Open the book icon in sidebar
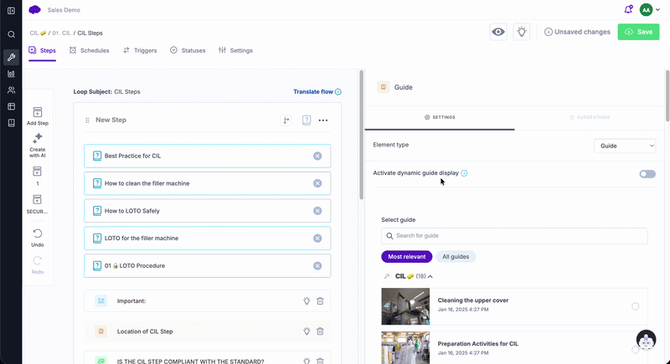The image size is (670, 364). coord(11,123)
